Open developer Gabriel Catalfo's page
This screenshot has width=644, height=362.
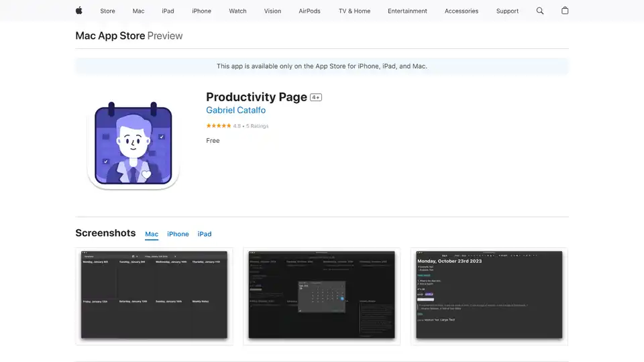(x=235, y=110)
